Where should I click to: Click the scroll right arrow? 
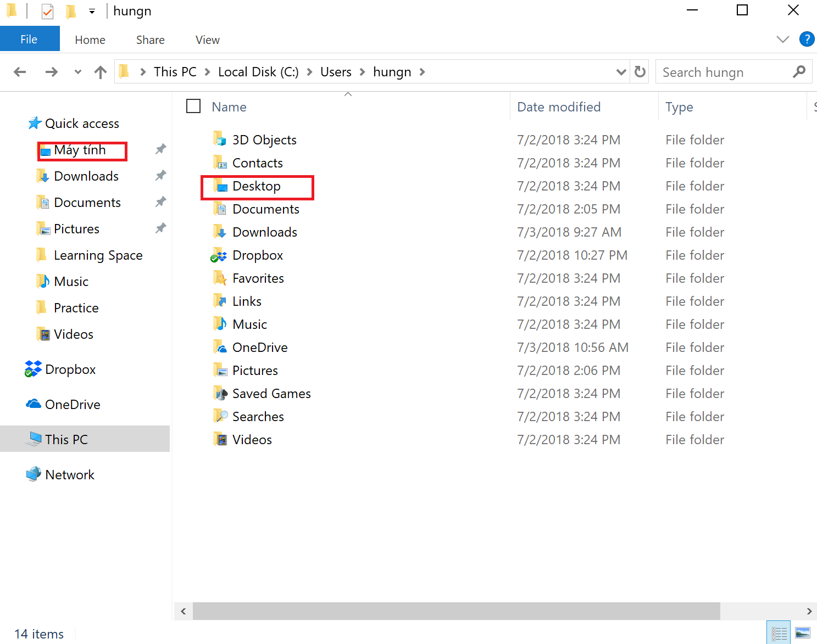click(809, 611)
